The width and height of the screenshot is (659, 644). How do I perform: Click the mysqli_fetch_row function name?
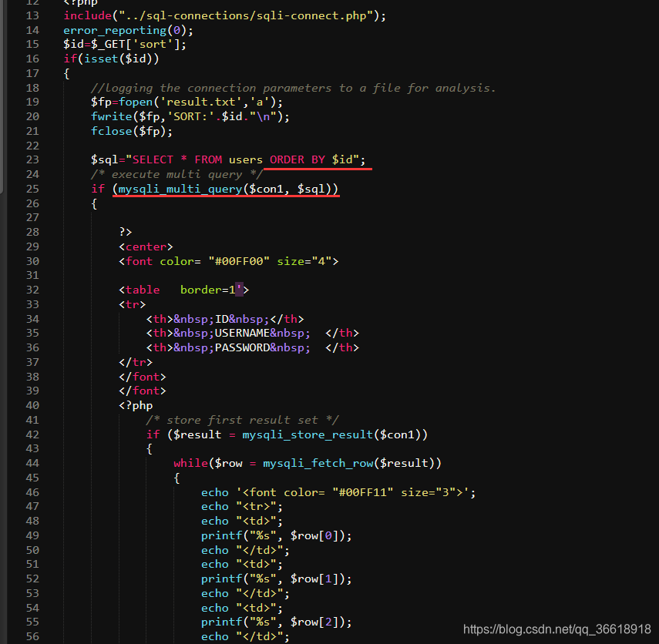[318, 464]
